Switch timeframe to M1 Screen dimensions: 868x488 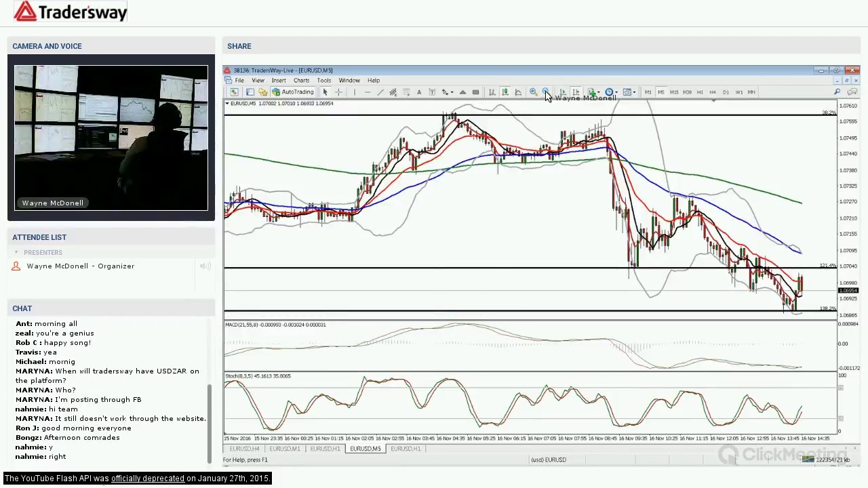[648, 91]
